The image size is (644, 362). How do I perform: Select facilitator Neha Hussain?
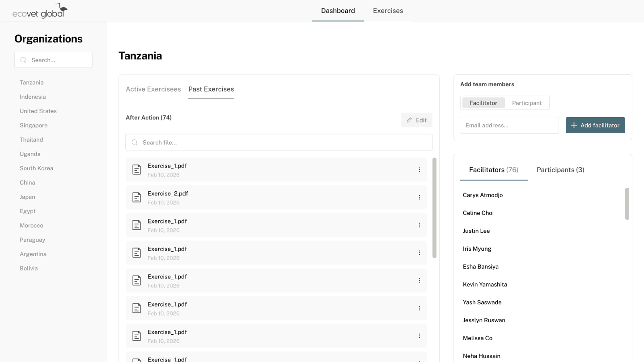(x=482, y=356)
